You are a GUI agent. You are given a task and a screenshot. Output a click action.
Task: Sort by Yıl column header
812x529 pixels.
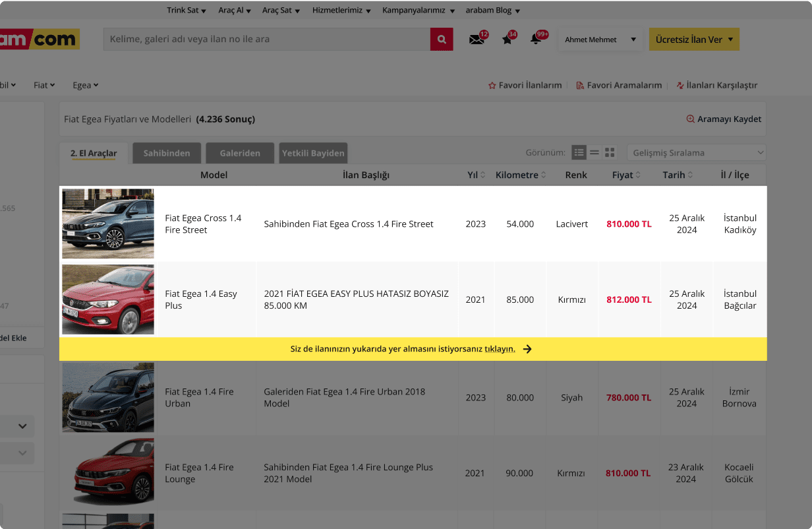(x=476, y=175)
